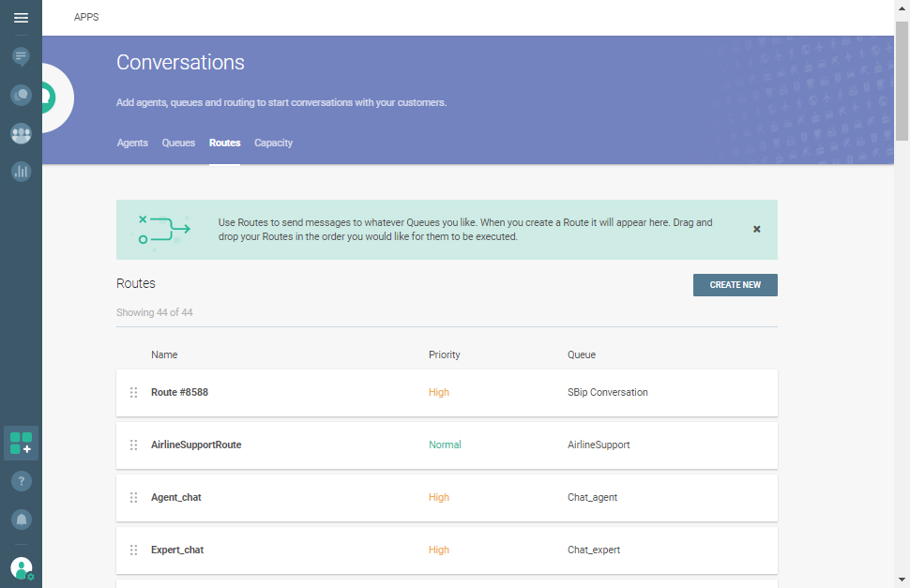Screen dimensions: 910x588
Task: Open the people group icon
Action: click(21, 134)
